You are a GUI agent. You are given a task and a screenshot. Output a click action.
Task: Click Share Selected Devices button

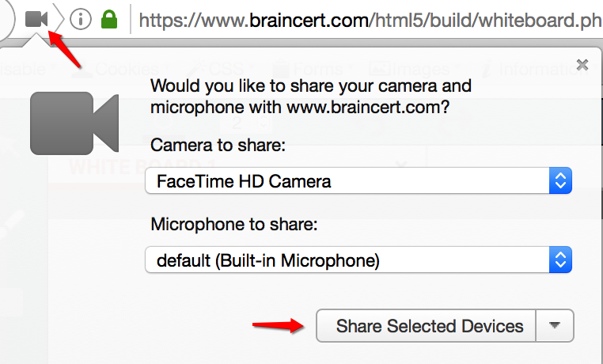click(x=426, y=325)
